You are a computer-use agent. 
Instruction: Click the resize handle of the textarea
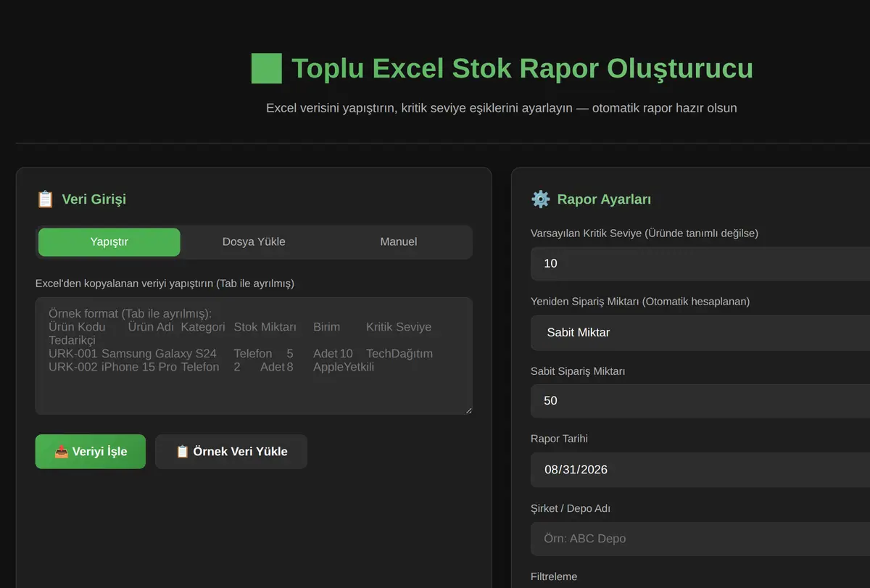[468, 410]
